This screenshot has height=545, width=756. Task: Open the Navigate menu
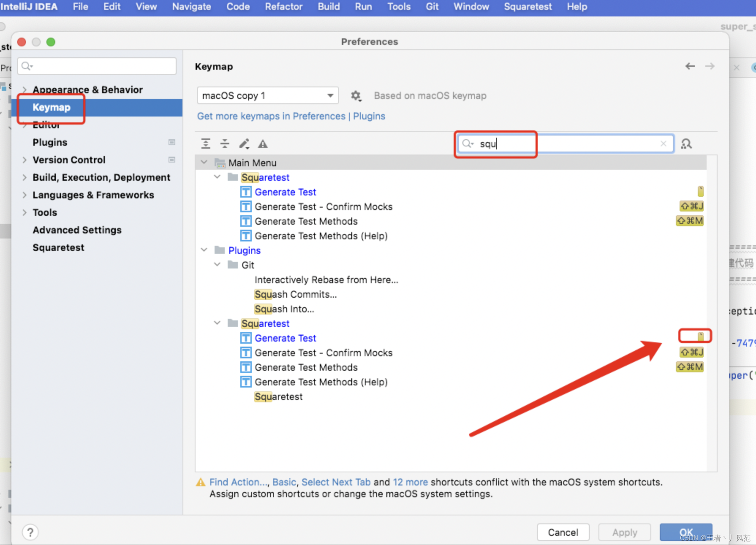click(192, 7)
